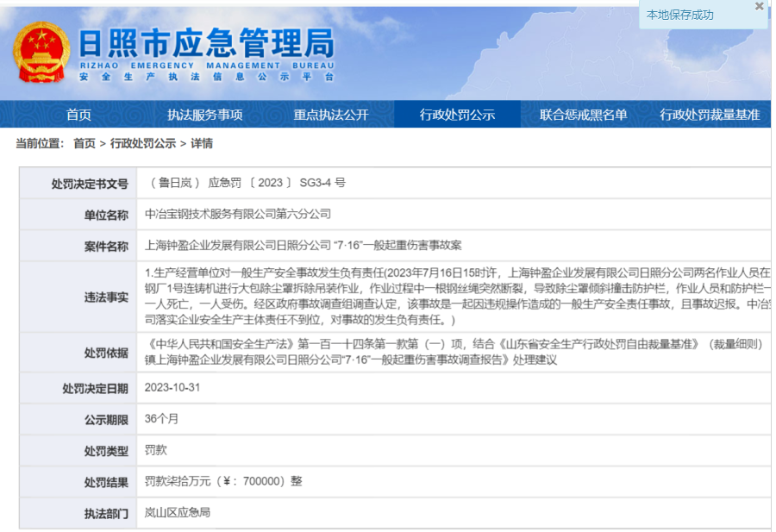Click the 执法部门 row label
The height and width of the screenshot is (532, 776).
coord(106,514)
